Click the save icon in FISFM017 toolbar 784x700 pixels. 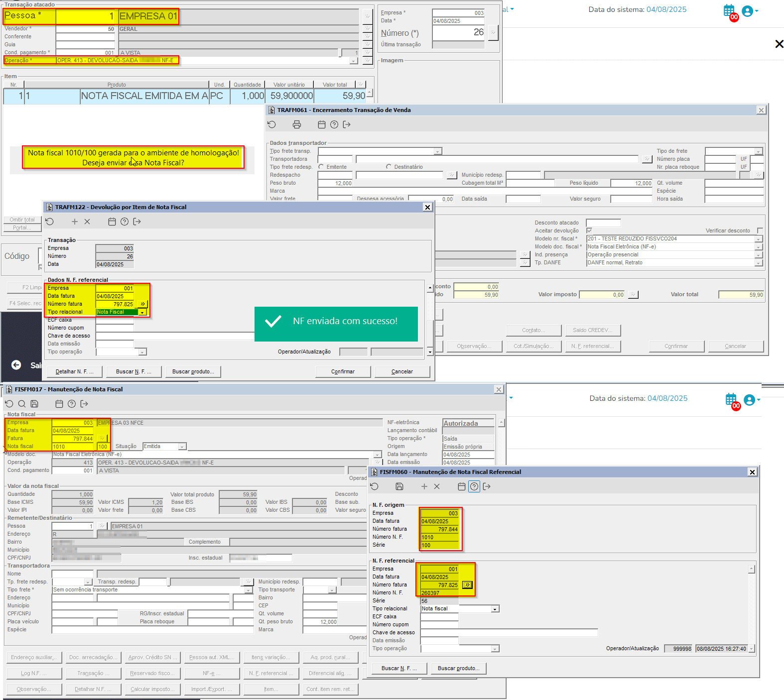point(34,404)
